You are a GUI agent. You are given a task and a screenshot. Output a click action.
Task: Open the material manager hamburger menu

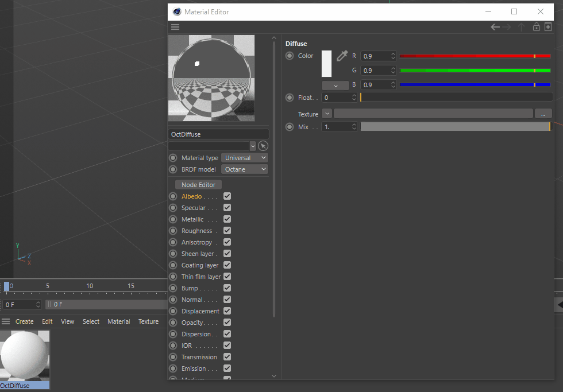[x=6, y=321]
